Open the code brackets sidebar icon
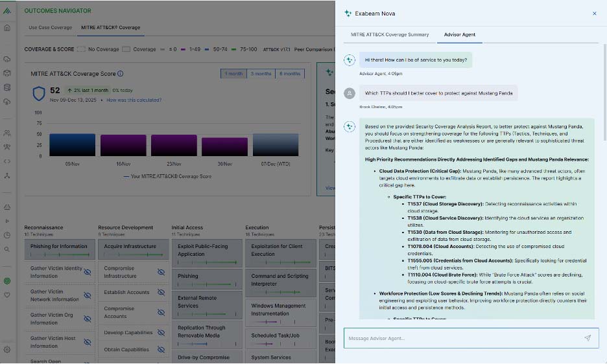The height and width of the screenshot is (364, 607). [7, 161]
